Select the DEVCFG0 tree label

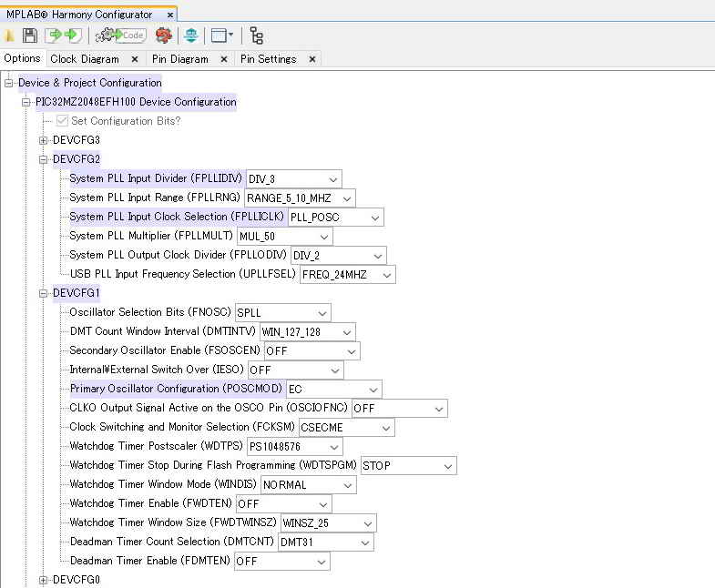[77, 580]
